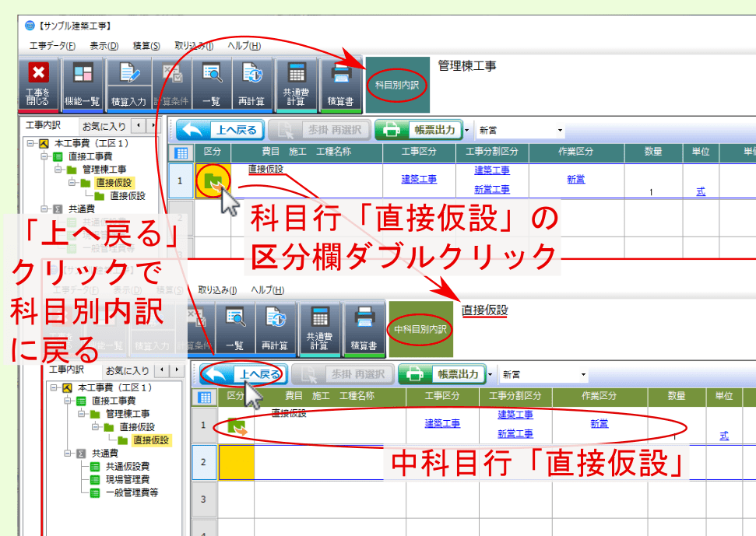Screen dimensions: 756x536
Task: Click 上へ戻る button in upper window
Action: (220, 130)
